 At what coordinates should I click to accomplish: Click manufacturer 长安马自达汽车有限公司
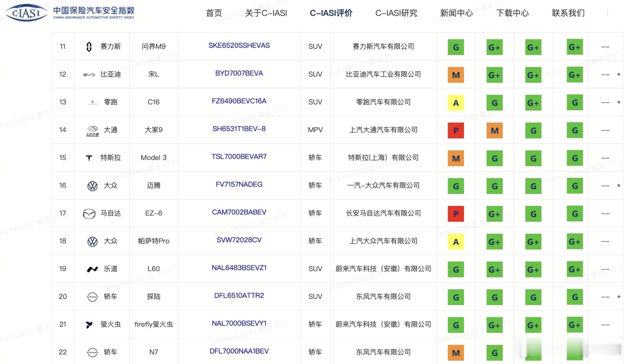tap(383, 213)
